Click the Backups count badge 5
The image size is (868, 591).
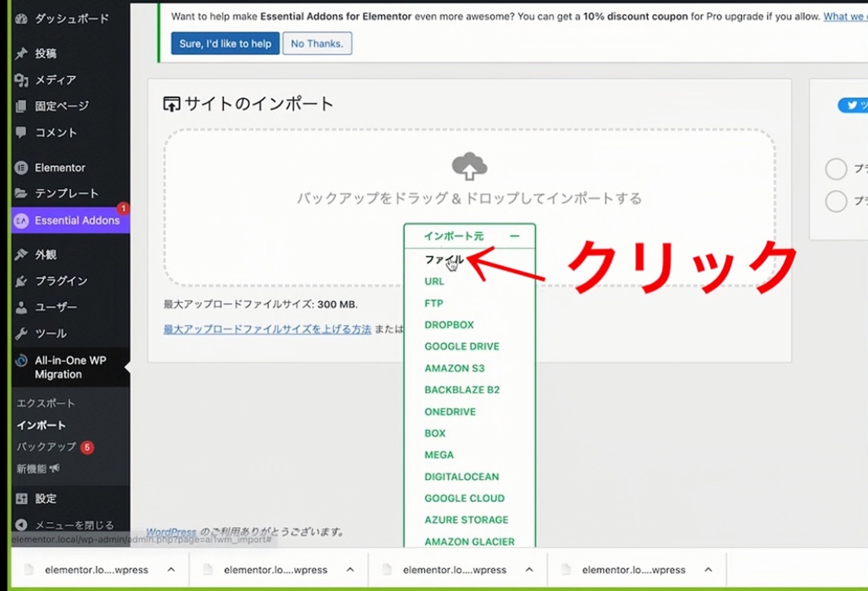click(87, 447)
